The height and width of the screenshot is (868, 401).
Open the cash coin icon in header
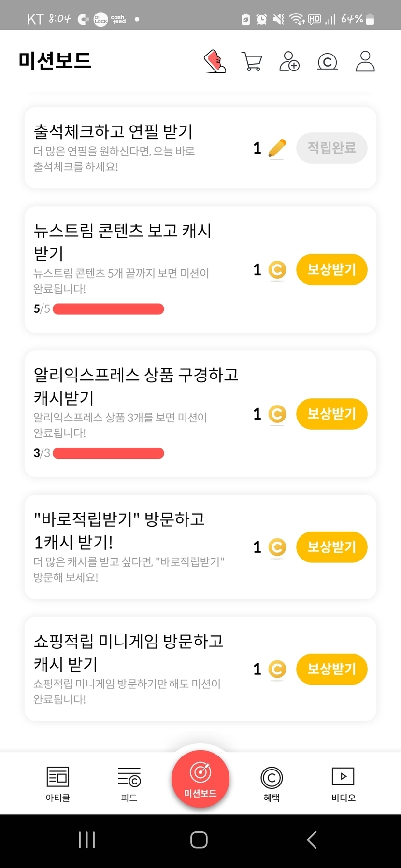click(x=327, y=62)
